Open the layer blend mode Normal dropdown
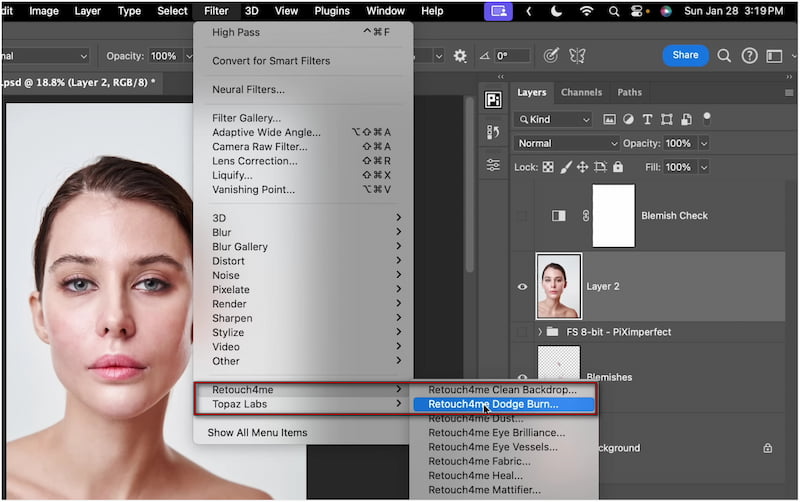The height and width of the screenshot is (502, 800). pyautogui.click(x=566, y=143)
